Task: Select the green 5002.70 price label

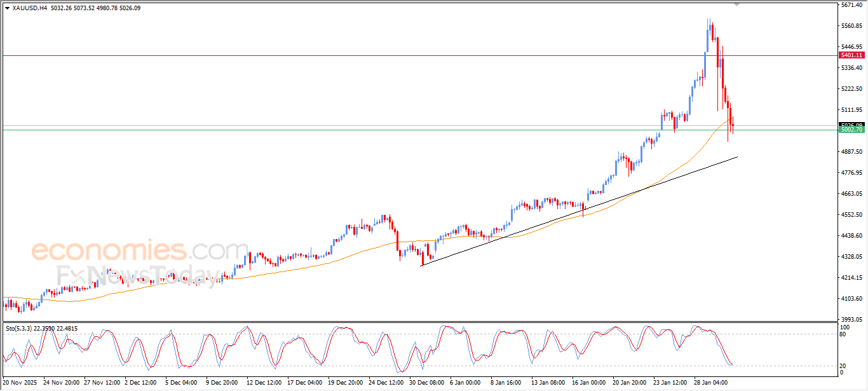Action: (851, 130)
